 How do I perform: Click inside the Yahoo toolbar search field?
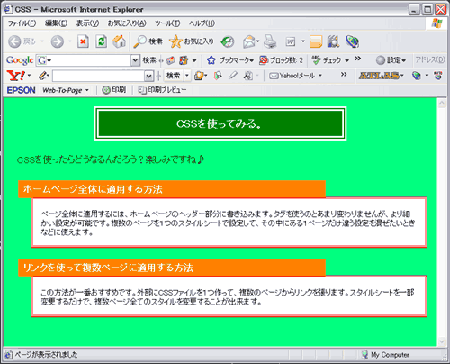coord(98,76)
